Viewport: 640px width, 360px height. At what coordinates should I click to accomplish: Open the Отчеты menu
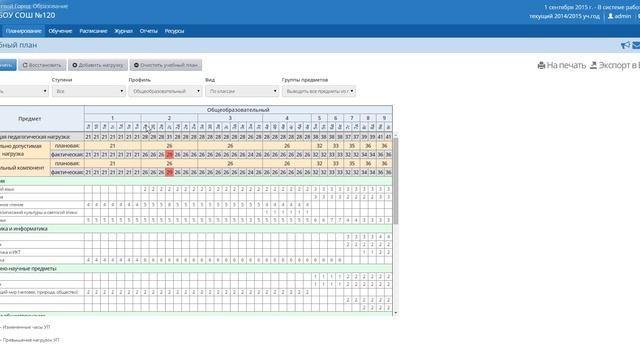(x=149, y=31)
